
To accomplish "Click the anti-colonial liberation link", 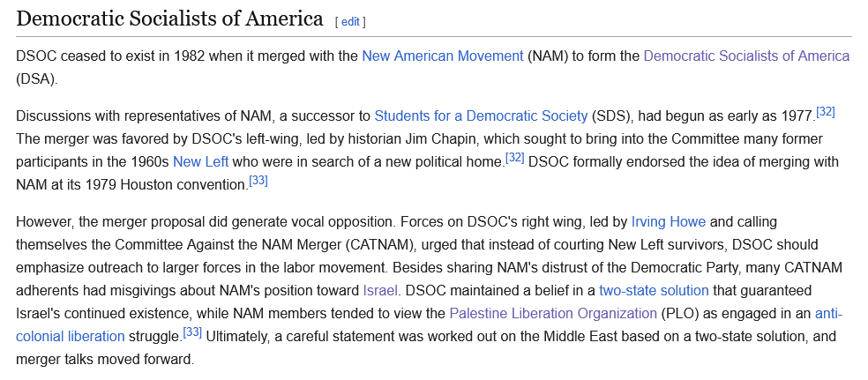I will click(71, 336).
